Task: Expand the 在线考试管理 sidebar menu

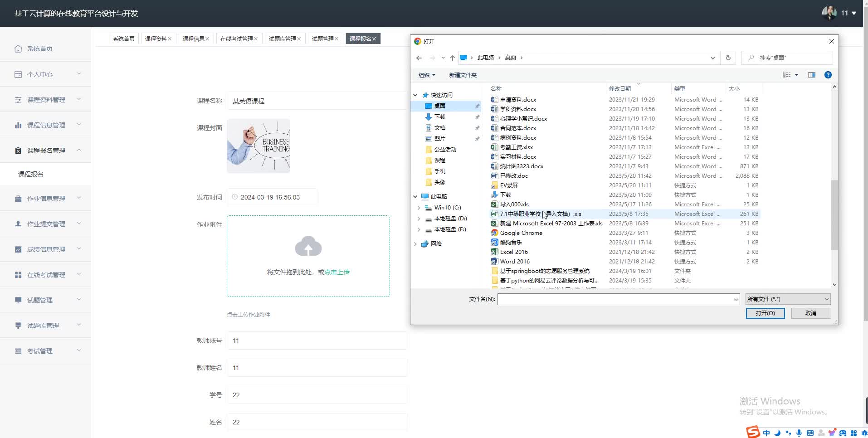Action: tap(45, 274)
